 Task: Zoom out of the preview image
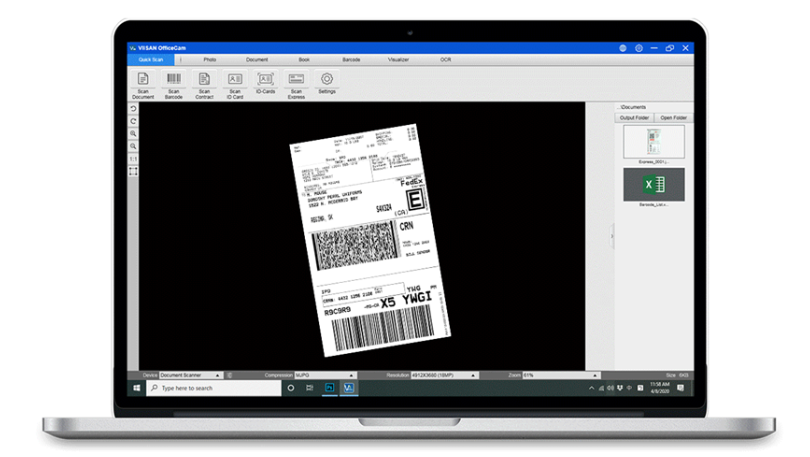[133, 146]
